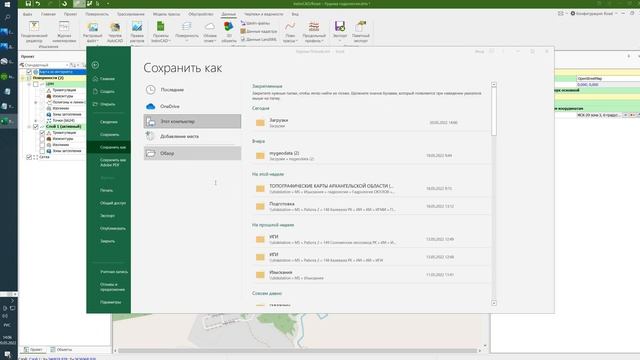Open Журнал нивелирования in the ribbon
The image size is (640, 360).
64,32
